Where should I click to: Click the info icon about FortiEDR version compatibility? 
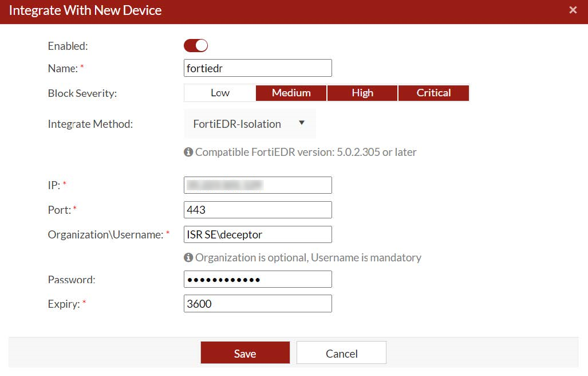click(x=188, y=152)
